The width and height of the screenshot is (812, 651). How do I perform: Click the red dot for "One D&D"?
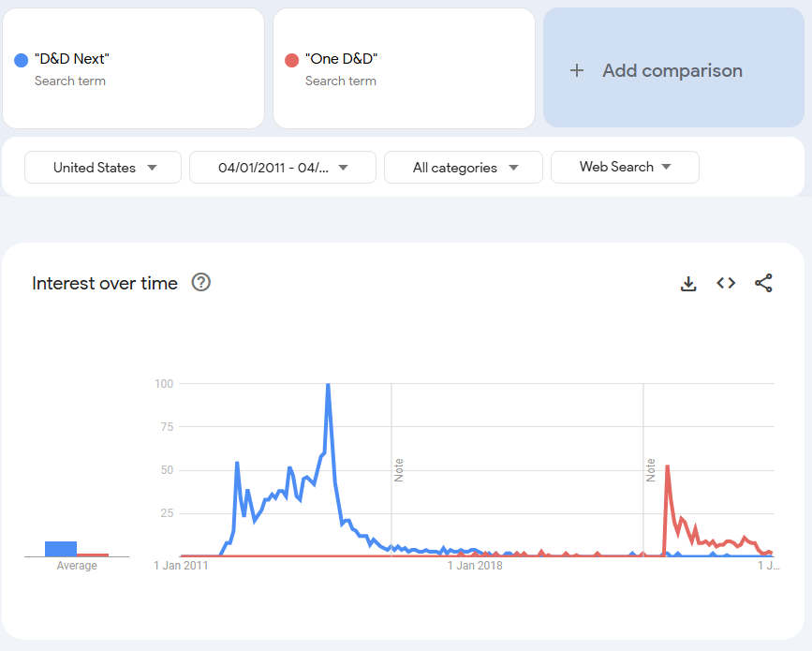(x=291, y=60)
